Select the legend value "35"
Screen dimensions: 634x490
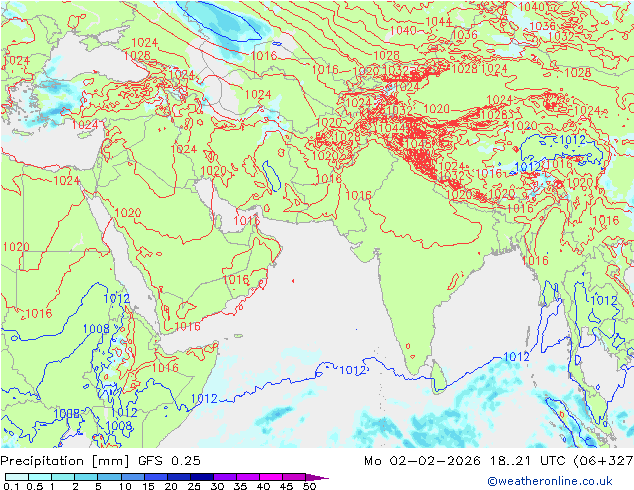tap(240, 486)
